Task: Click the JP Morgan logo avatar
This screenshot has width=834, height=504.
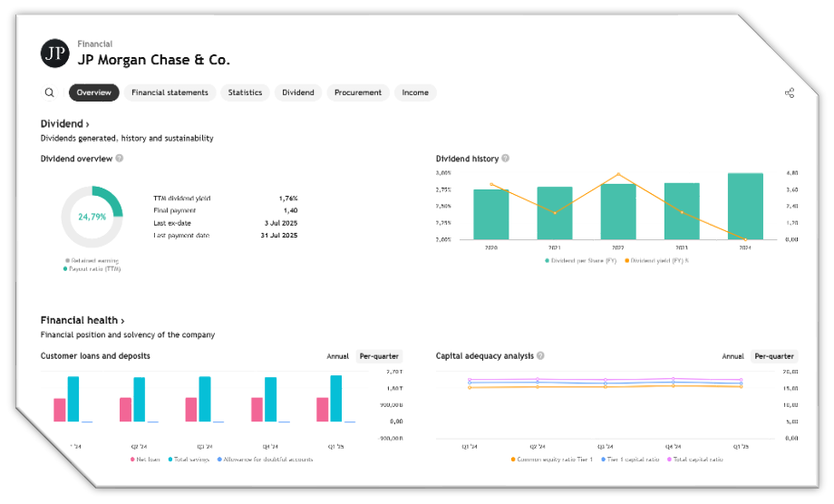Action: (54, 53)
